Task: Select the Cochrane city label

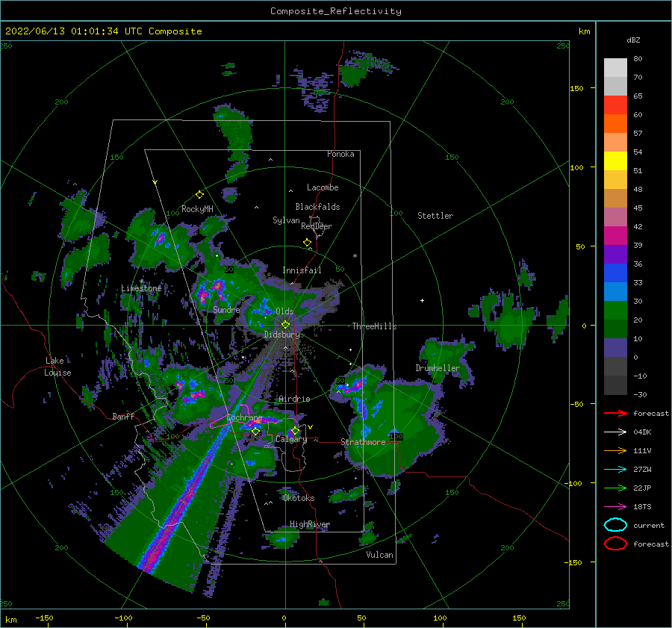Action: coord(244,417)
